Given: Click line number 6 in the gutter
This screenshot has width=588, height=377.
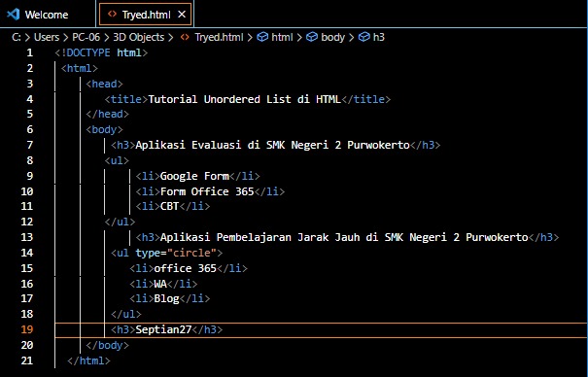Looking at the screenshot, I should tap(29, 129).
